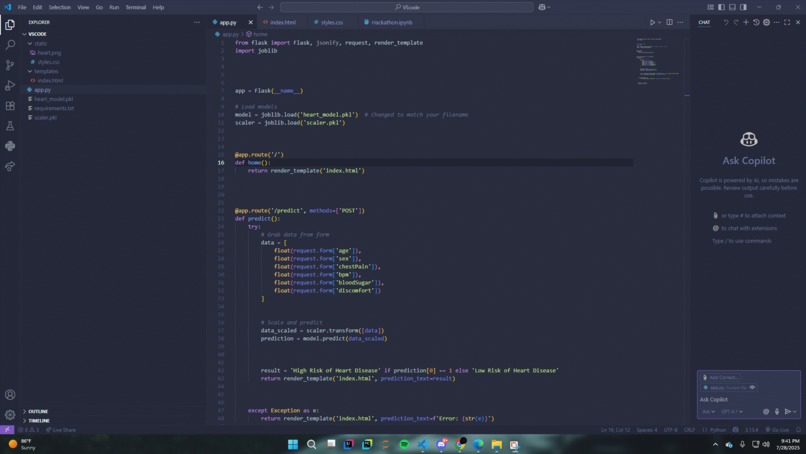The width and height of the screenshot is (806, 454).
Task: Open the Accounts icon in activity bar
Action: [10, 395]
